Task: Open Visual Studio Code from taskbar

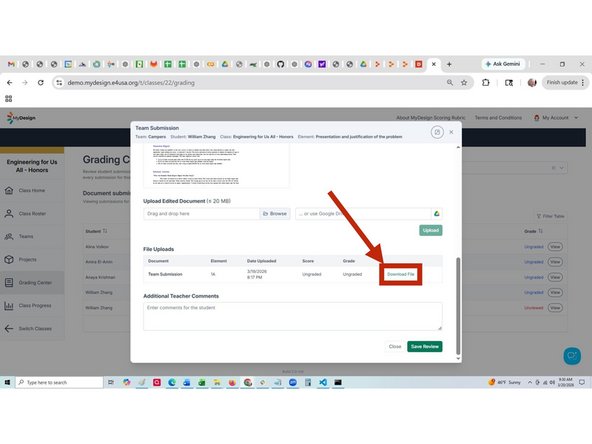Action: click(x=323, y=382)
